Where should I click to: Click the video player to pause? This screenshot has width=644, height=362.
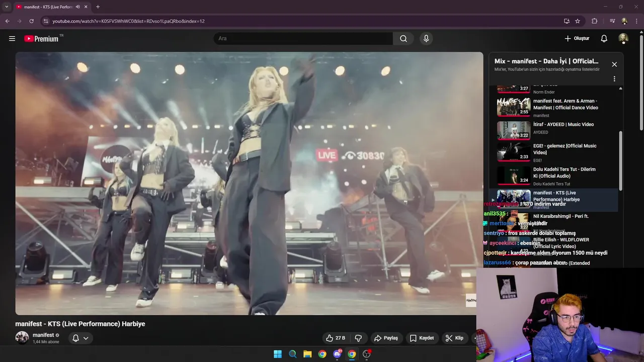249,184
